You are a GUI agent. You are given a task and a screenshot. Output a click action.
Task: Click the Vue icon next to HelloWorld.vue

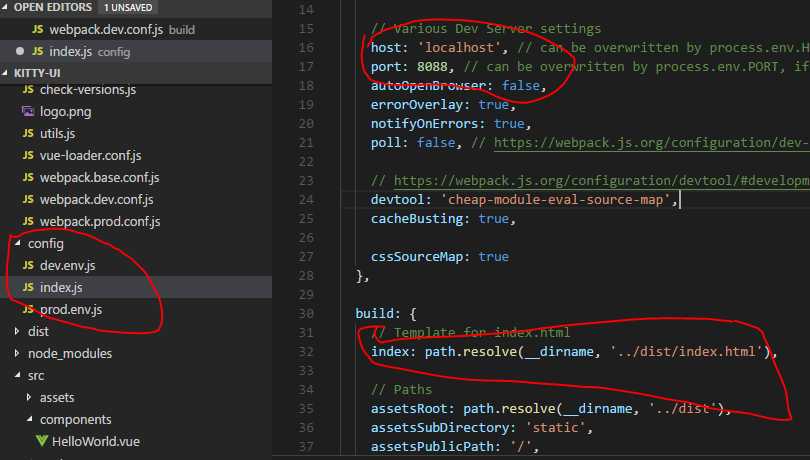(42, 440)
